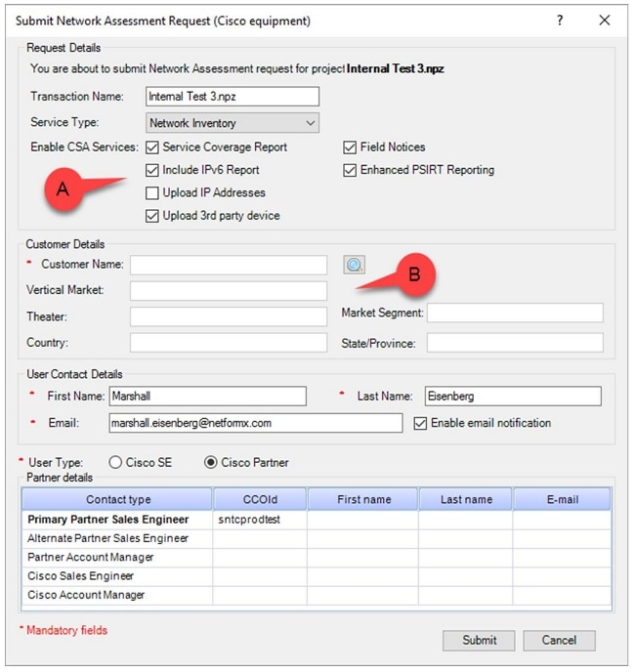Toggle Enhanced PSIRT Reporting checkbox
Screen dimensions: 635x672
coord(350,170)
